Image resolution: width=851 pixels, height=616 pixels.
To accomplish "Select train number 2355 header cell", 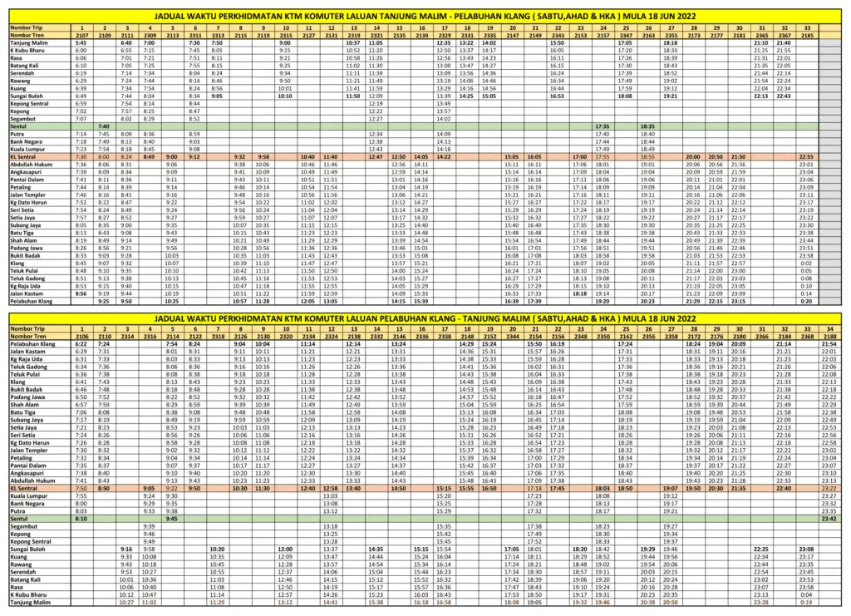I will point(671,35).
